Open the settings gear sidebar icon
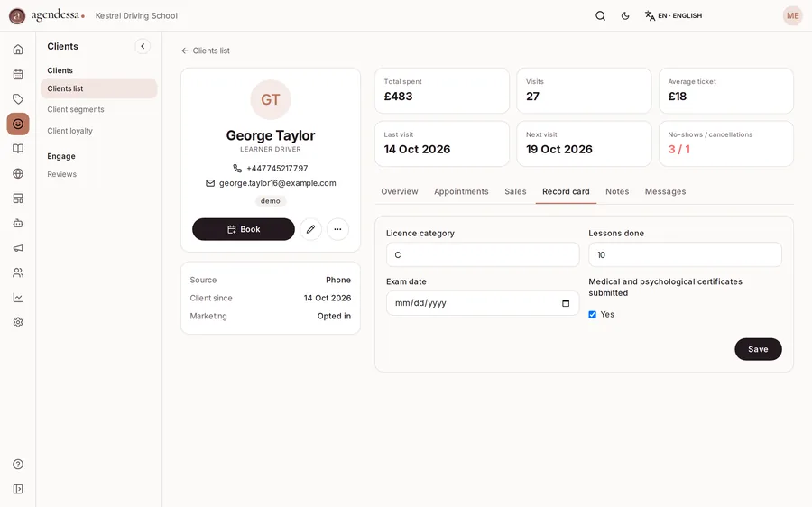This screenshot has height=507, width=812. pyautogui.click(x=18, y=322)
